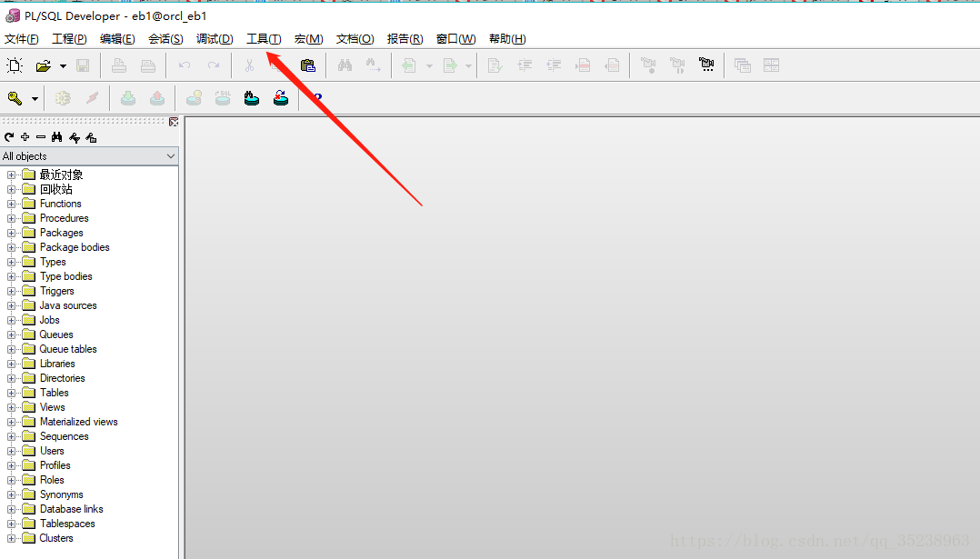Click the Cascade windows icon
The width and height of the screenshot is (980, 559).
pyautogui.click(x=743, y=65)
